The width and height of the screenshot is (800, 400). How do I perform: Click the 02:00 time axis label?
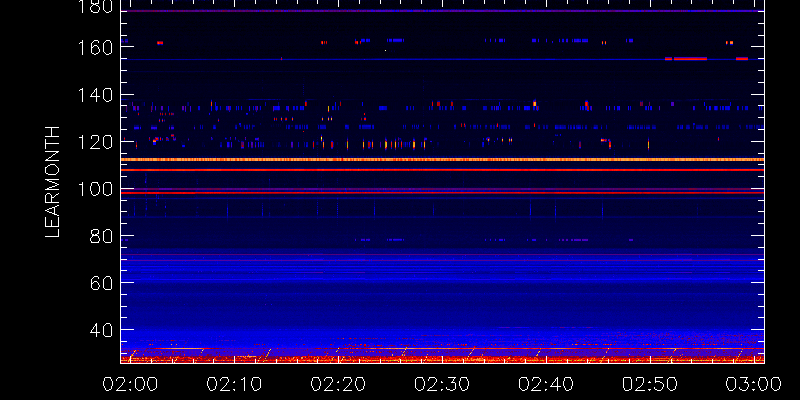(x=130, y=384)
